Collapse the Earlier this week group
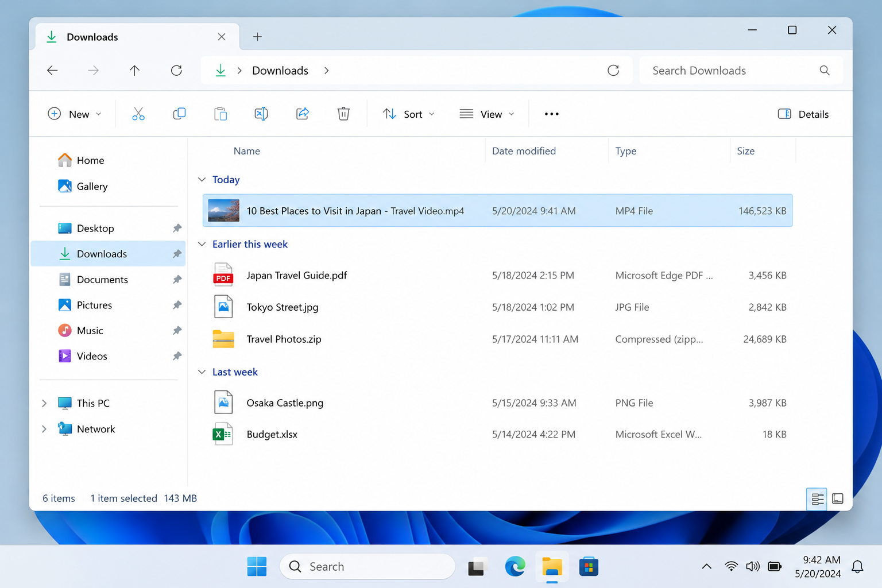The height and width of the screenshot is (588, 882). 202,244
